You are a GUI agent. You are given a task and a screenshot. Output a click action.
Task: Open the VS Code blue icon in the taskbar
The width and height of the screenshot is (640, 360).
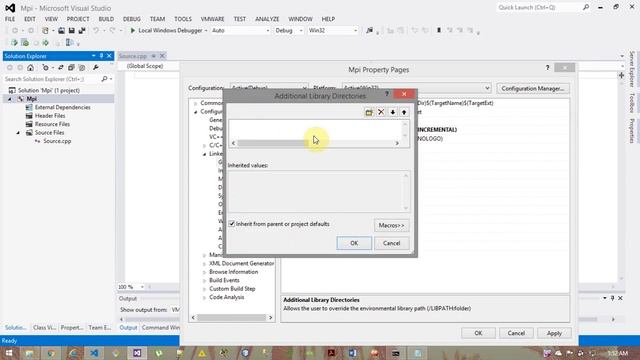click(94, 353)
